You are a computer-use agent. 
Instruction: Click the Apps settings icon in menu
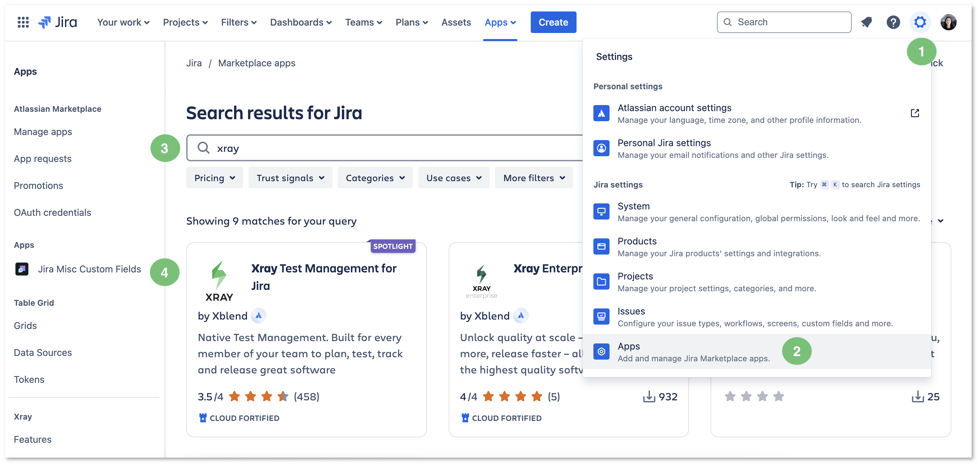point(601,352)
